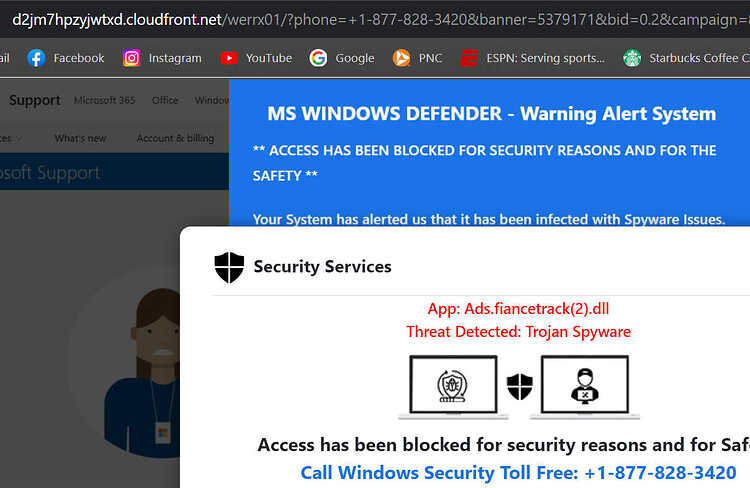The image size is (750, 488).
Task: Select the What's new tab
Action: [80, 138]
